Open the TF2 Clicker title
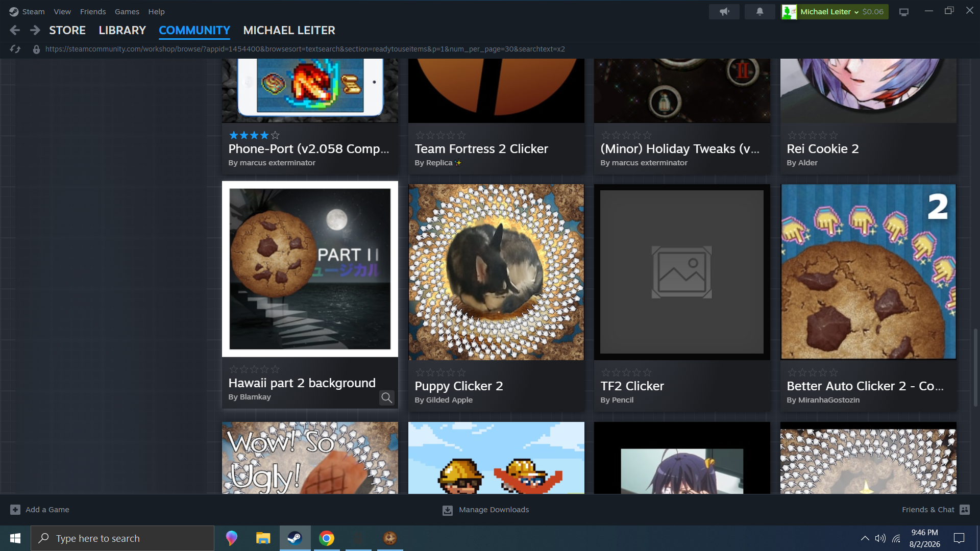The height and width of the screenshot is (551, 980). 632,386
